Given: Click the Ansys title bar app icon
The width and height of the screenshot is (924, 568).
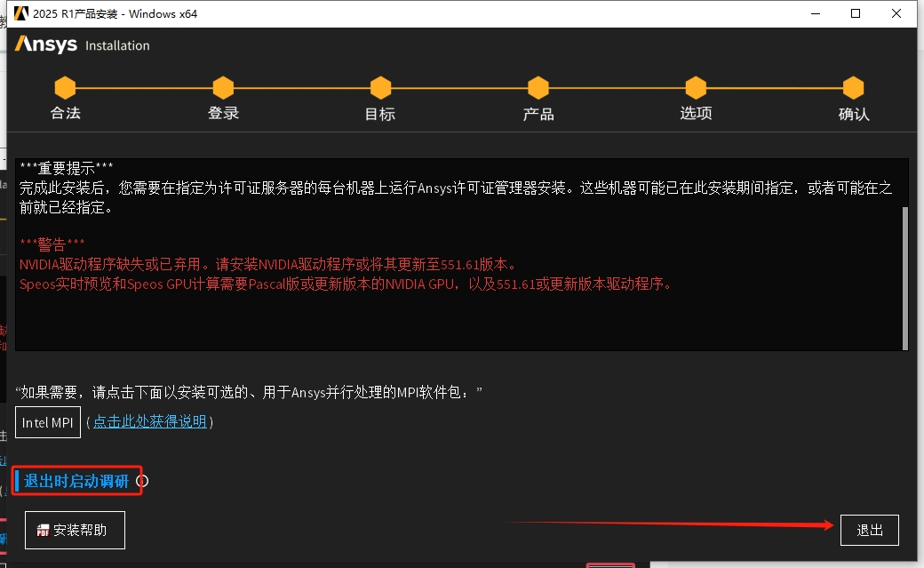Looking at the screenshot, I should tap(21, 13).
